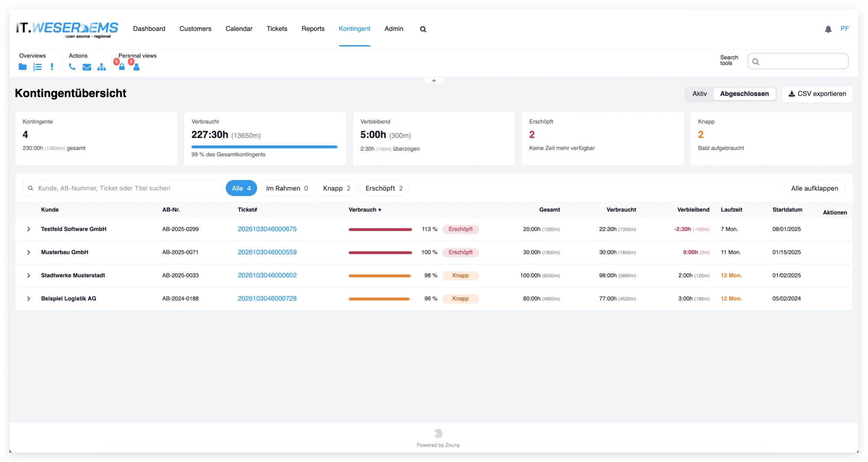
Task: Filter by Alle 4 contingents
Action: (x=241, y=188)
